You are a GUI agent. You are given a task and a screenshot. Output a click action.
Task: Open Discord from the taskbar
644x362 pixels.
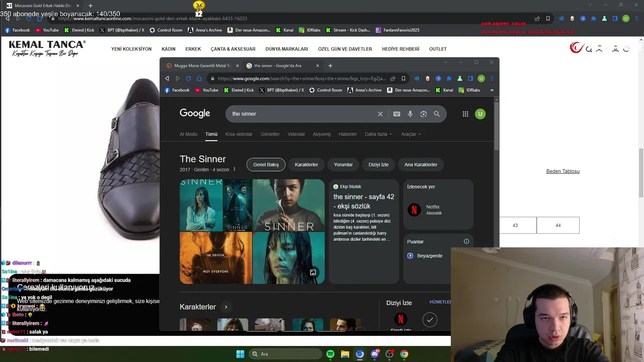374,354
